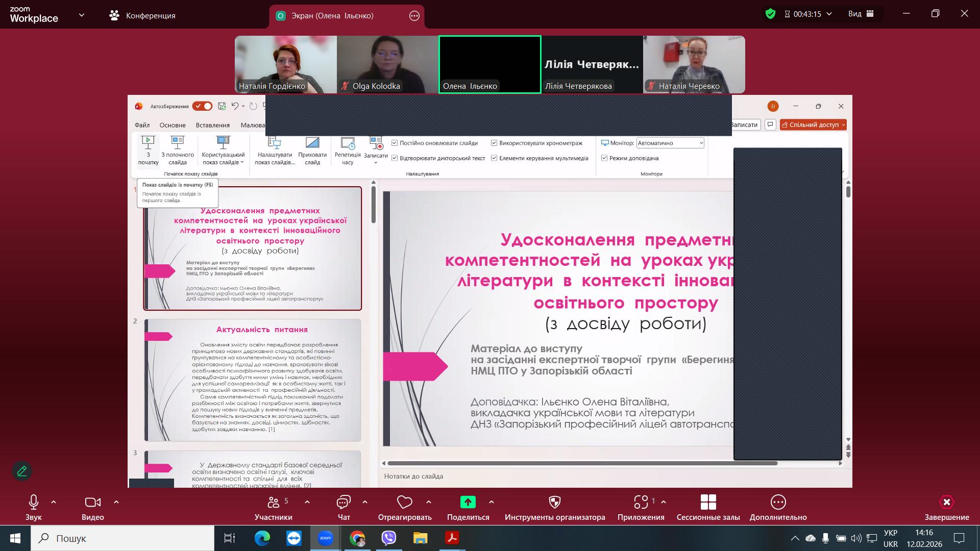Toggle the Автозбереження autosave switch

coord(202,106)
